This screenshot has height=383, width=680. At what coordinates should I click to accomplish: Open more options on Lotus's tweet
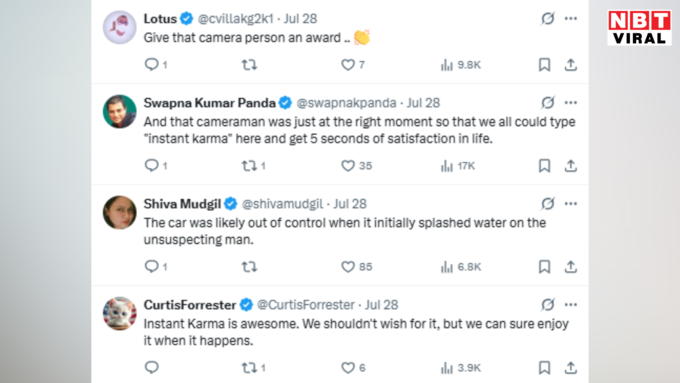(571, 19)
